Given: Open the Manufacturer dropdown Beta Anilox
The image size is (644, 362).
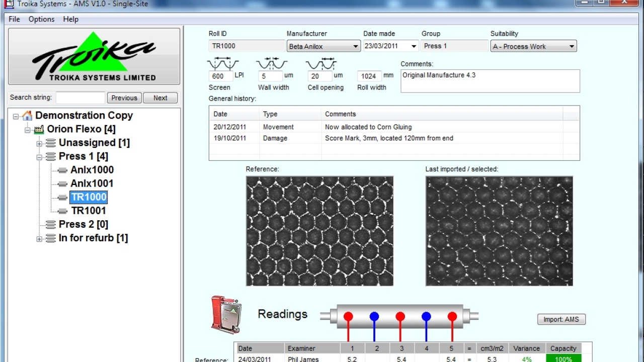Looking at the screenshot, I should click(324, 46).
